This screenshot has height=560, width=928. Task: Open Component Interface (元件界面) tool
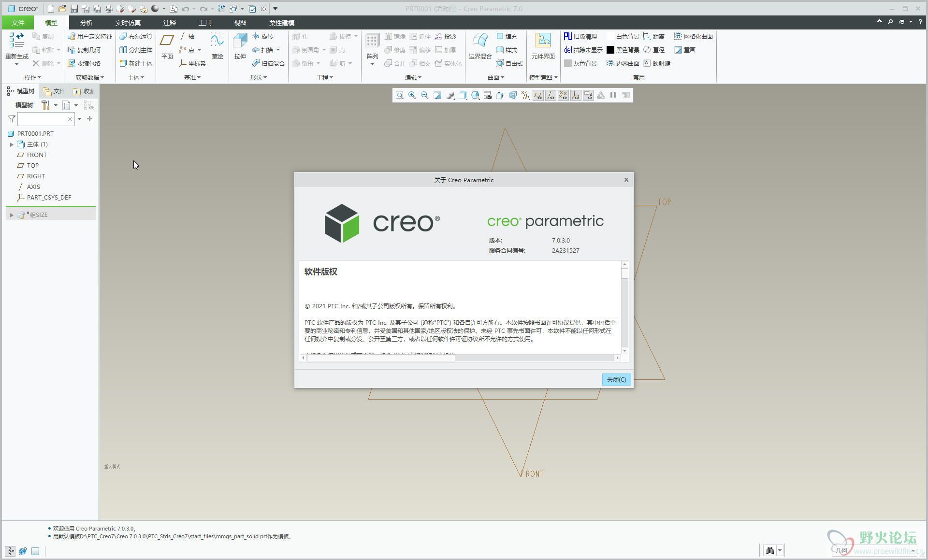point(543,46)
